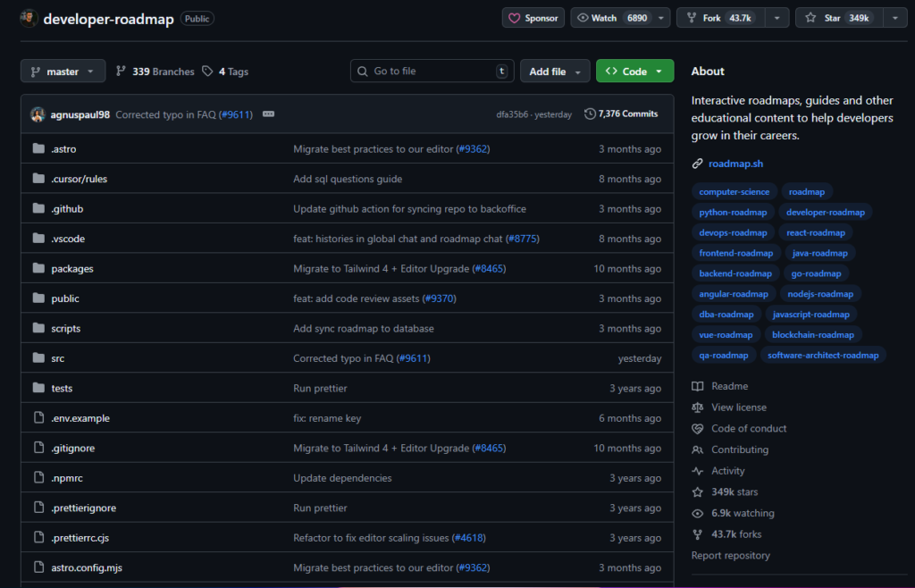Select the python-roadmap topic tag
The height and width of the screenshot is (588, 915).
(733, 212)
